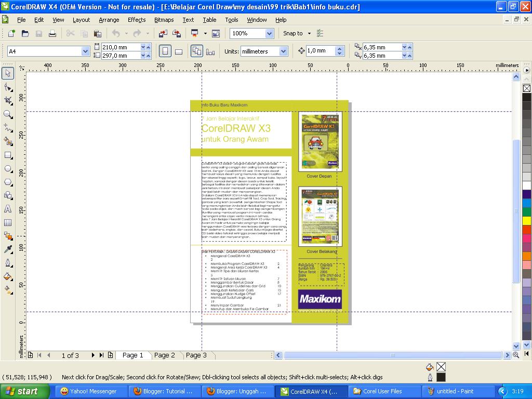Click the New document icon
The image size is (532, 399).
11,33
